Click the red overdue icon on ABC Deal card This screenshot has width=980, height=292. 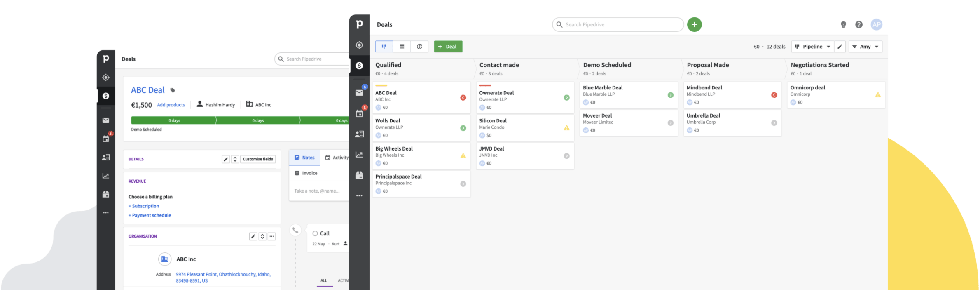463,98
